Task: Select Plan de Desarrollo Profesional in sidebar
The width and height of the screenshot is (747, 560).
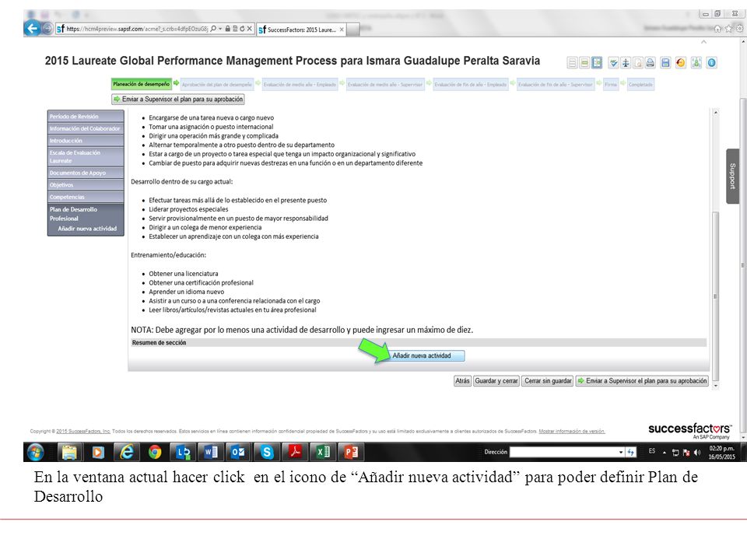Action: coord(73,214)
